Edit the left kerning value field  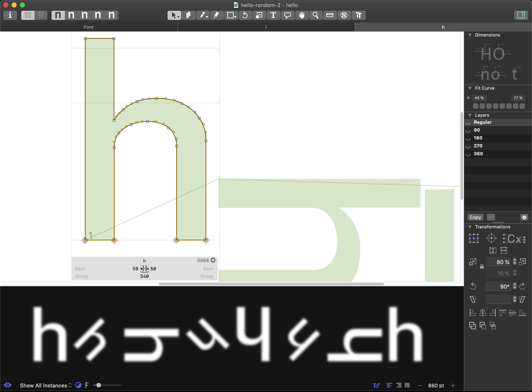[135, 269]
